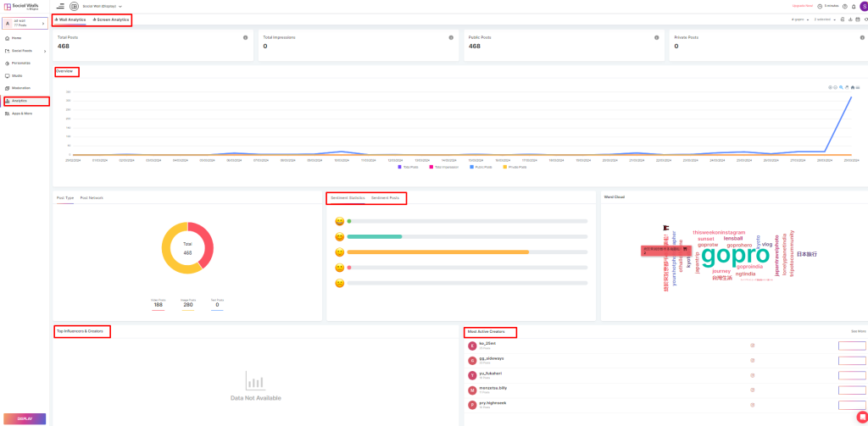Click 'thisweekoninstagram' in the word cloud
Image resolution: width=868 pixels, height=426 pixels.
[x=719, y=232]
